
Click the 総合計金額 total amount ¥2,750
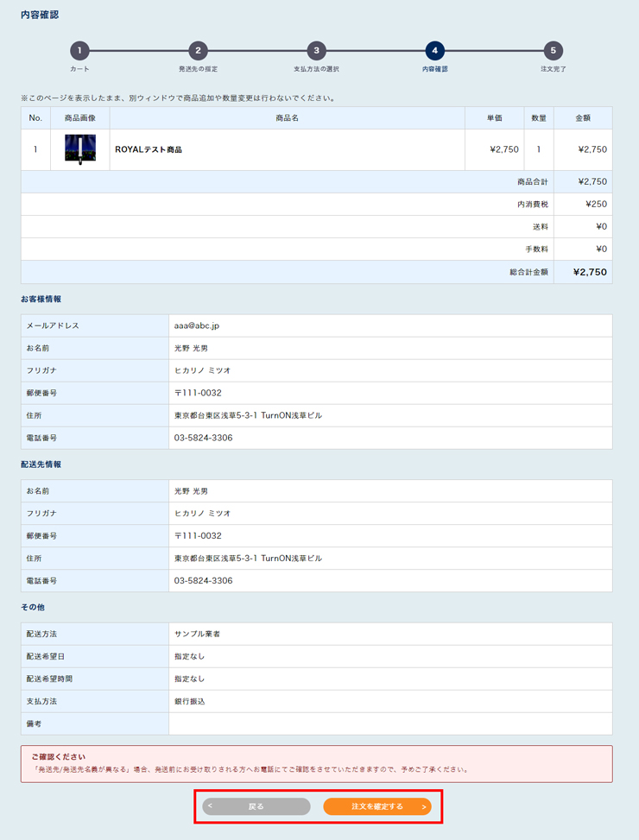pos(590,272)
